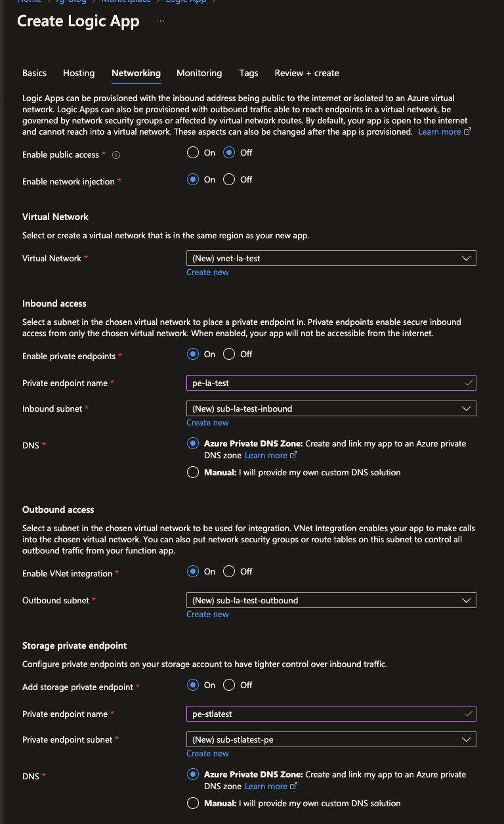Open the Monitoring tab
Image resolution: width=504 pixels, height=824 pixels.
[x=199, y=73]
